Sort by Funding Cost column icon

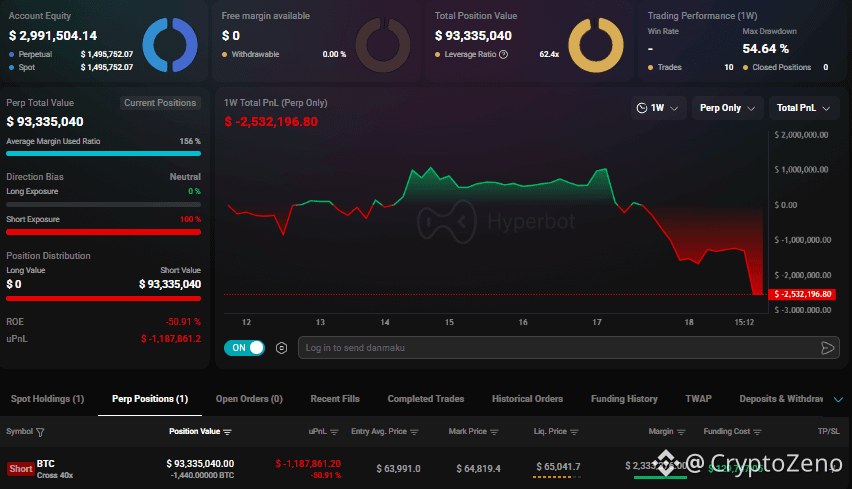(757, 432)
